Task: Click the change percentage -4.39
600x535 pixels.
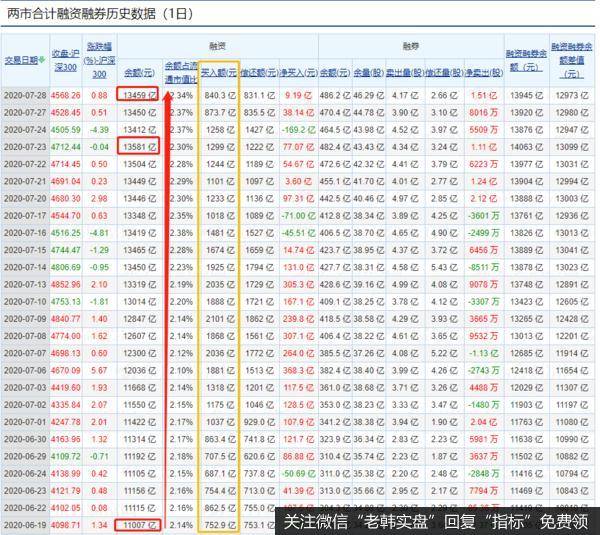Action: [x=99, y=130]
